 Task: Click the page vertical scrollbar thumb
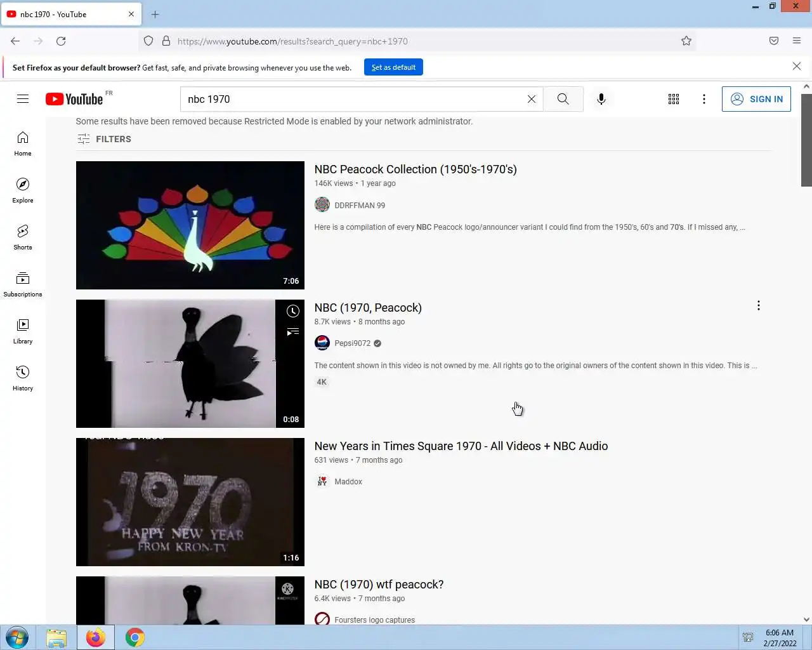click(806, 140)
